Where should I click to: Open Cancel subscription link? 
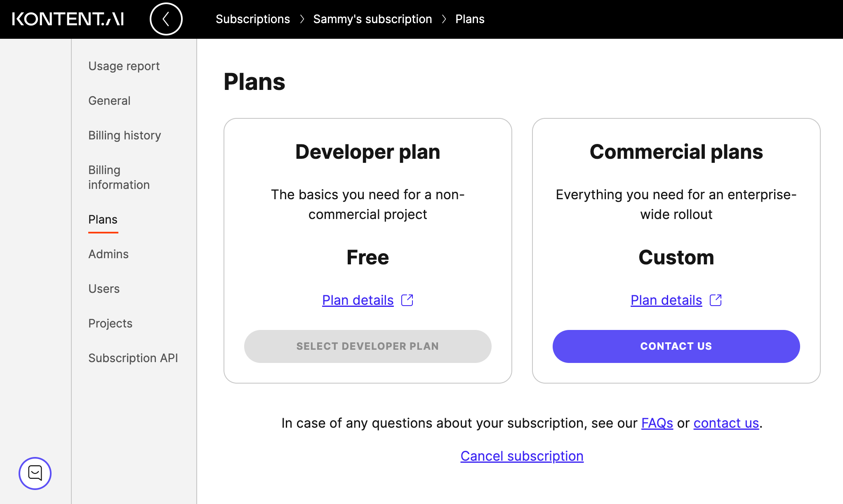tap(522, 456)
